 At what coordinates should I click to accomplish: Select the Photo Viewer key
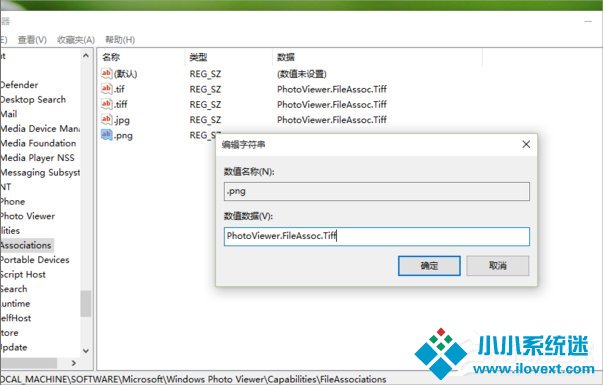click(27, 217)
